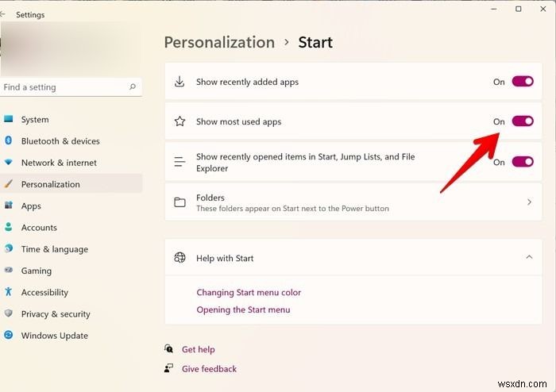Click Opening the Start menu link
The height and width of the screenshot is (392, 556).
pyautogui.click(x=243, y=309)
